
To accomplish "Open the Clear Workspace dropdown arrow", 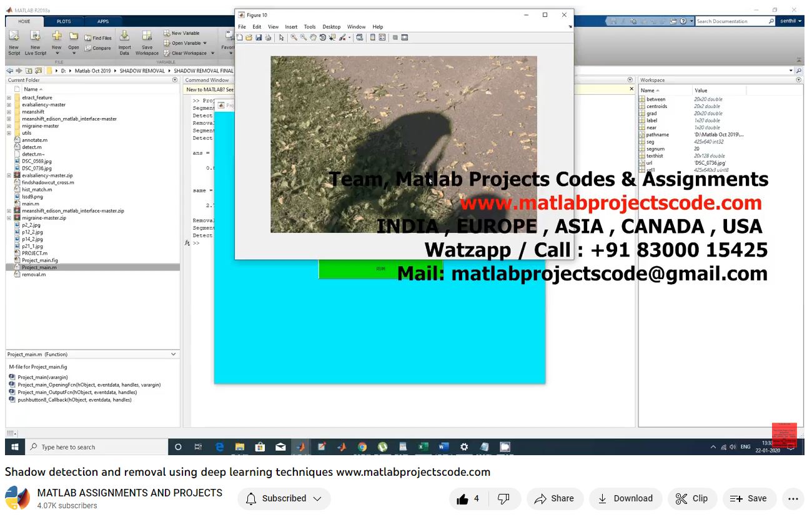I will [212, 53].
